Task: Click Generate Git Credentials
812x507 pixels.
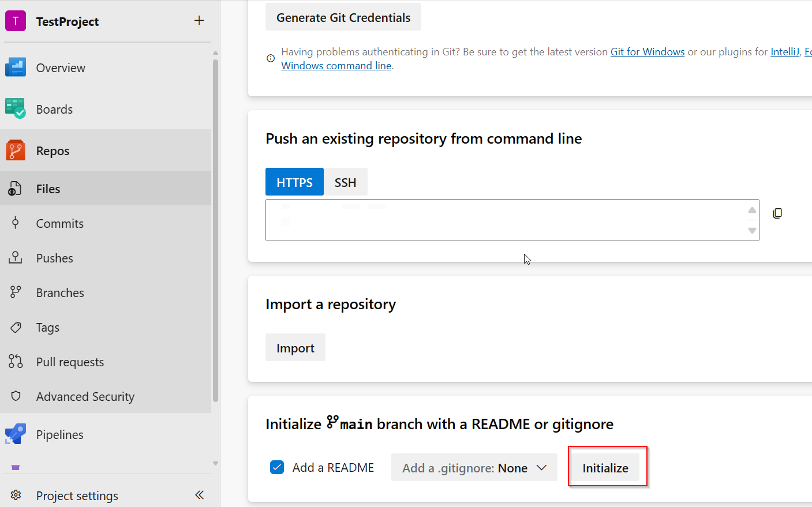Action: click(343, 17)
